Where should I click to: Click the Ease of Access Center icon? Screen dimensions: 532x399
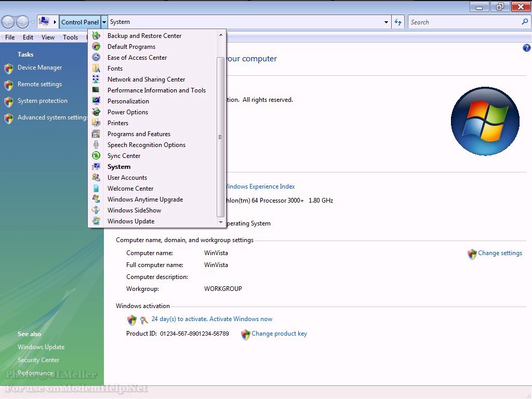pyautogui.click(x=96, y=57)
